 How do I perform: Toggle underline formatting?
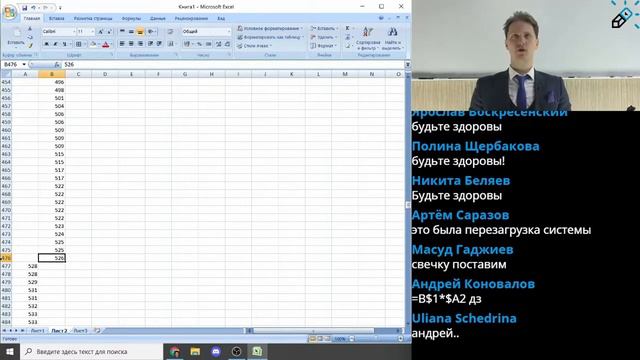coord(64,44)
